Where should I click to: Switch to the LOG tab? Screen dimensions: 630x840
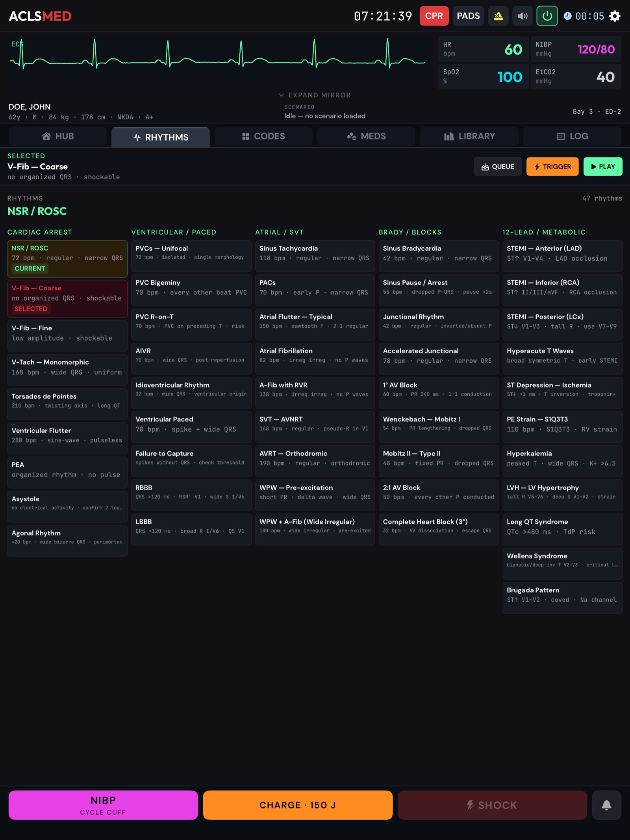tap(573, 136)
